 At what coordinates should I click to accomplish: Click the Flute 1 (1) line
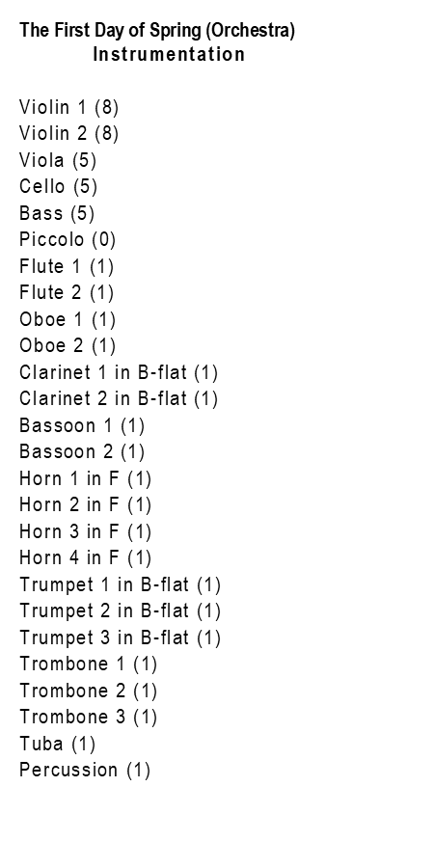point(67,266)
